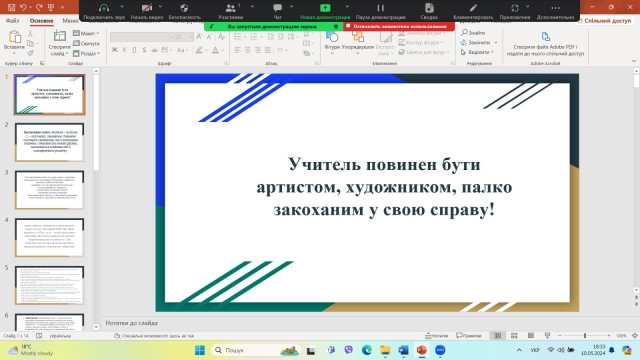The height and width of the screenshot is (360, 640).
Task: Click the Спільний доступ share button
Action: [x=604, y=20]
